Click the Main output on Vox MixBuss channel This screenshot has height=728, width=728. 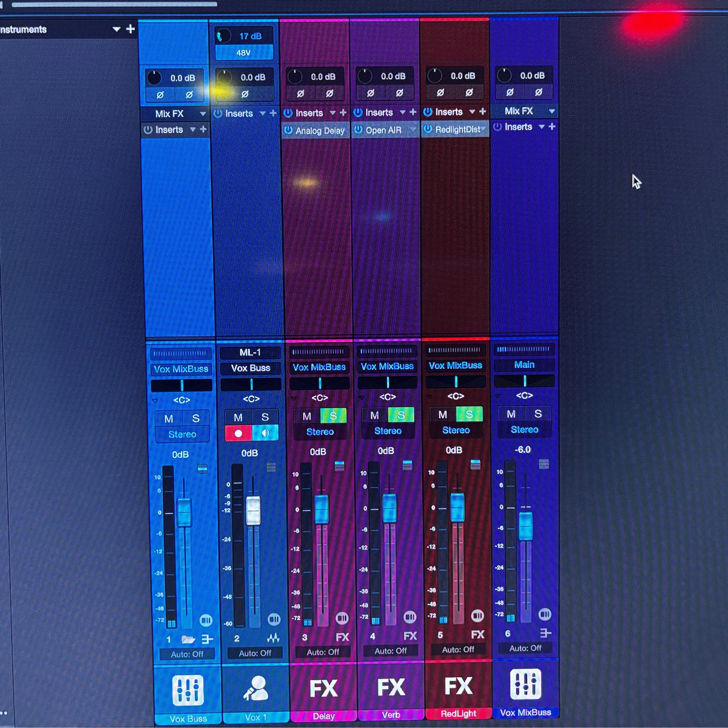coord(524,364)
